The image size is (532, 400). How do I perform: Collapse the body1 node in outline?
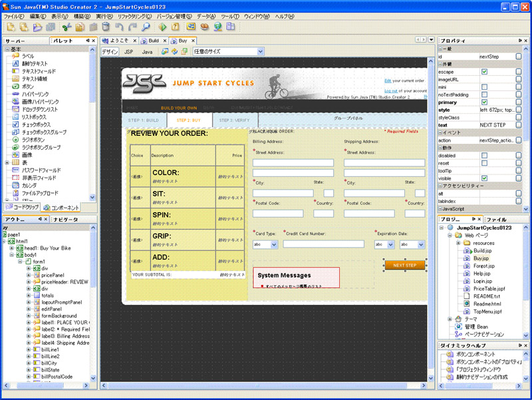click(x=12, y=255)
